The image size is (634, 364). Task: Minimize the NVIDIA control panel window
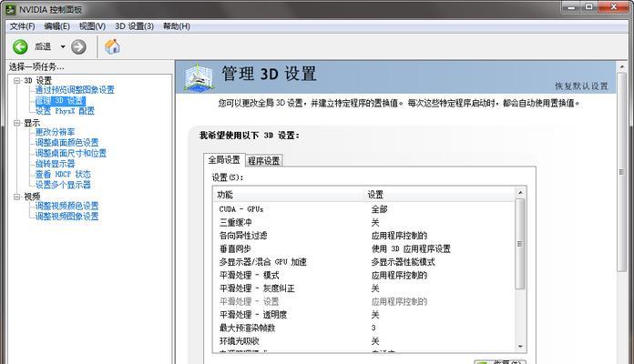[571, 7]
